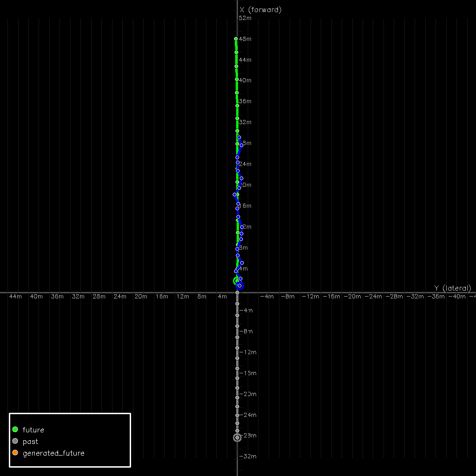Click the orange generated_future legend dot
The width and height of the screenshot is (476, 476).
pos(15,453)
